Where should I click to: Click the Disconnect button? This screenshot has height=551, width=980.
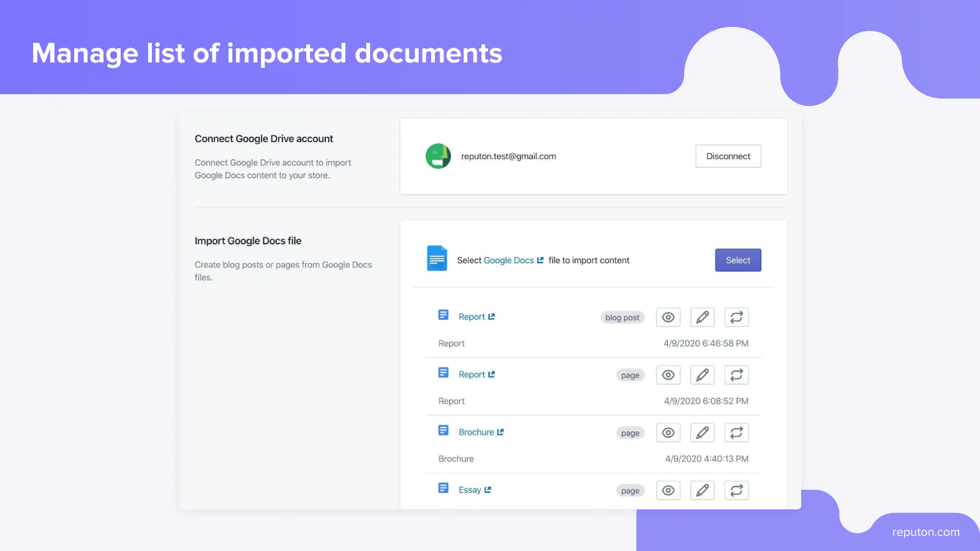point(728,156)
